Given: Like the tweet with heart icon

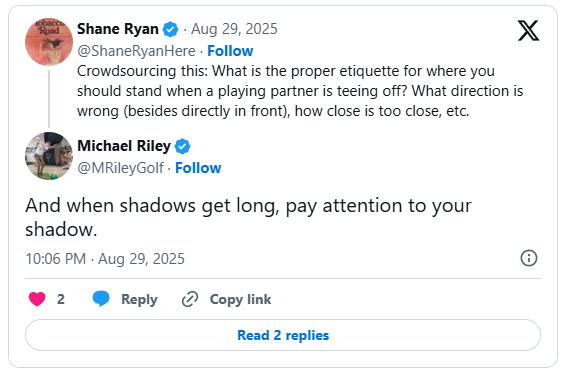Looking at the screenshot, I should pyautogui.click(x=37, y=299).
